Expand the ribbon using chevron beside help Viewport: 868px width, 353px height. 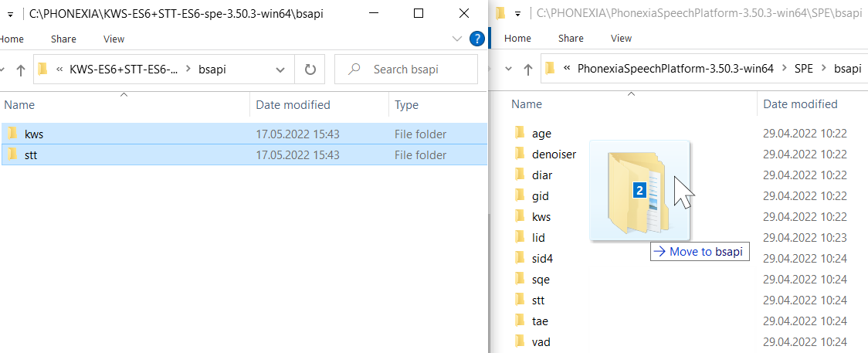[457, 39]
